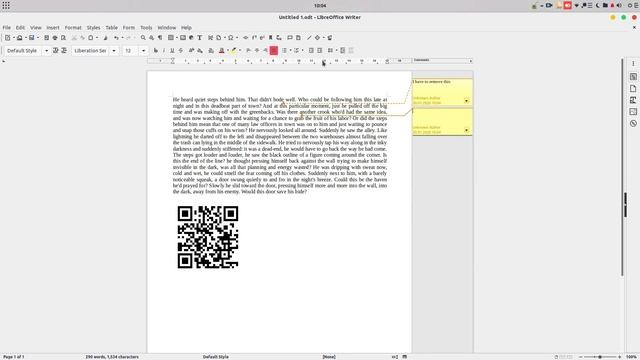This screenshot has height=360, width=640.
Task: Click the Insert Image icon
Action: 183,38
